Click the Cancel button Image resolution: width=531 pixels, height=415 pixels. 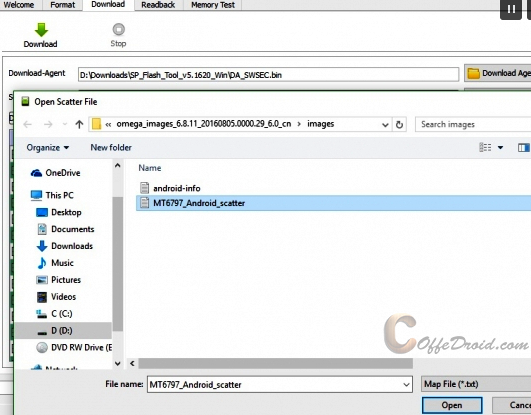click(x=512, y=405)
